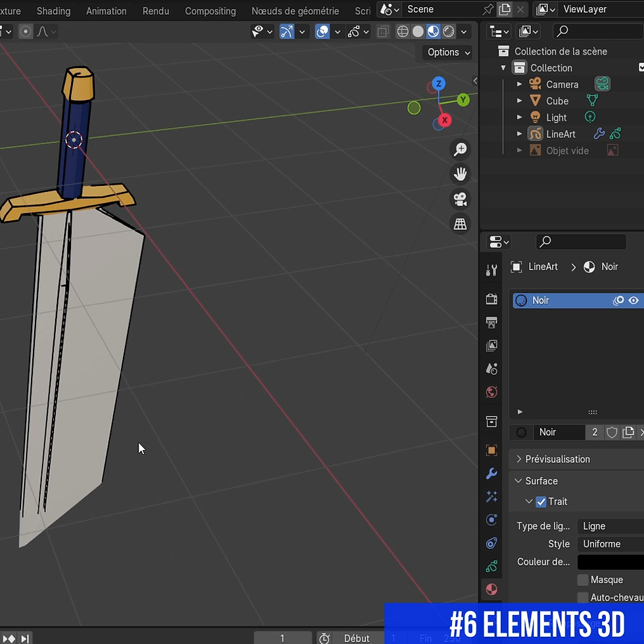644x644 pixels.
Task: Open the Physics properties tab
Action: [x=492, y=520]
